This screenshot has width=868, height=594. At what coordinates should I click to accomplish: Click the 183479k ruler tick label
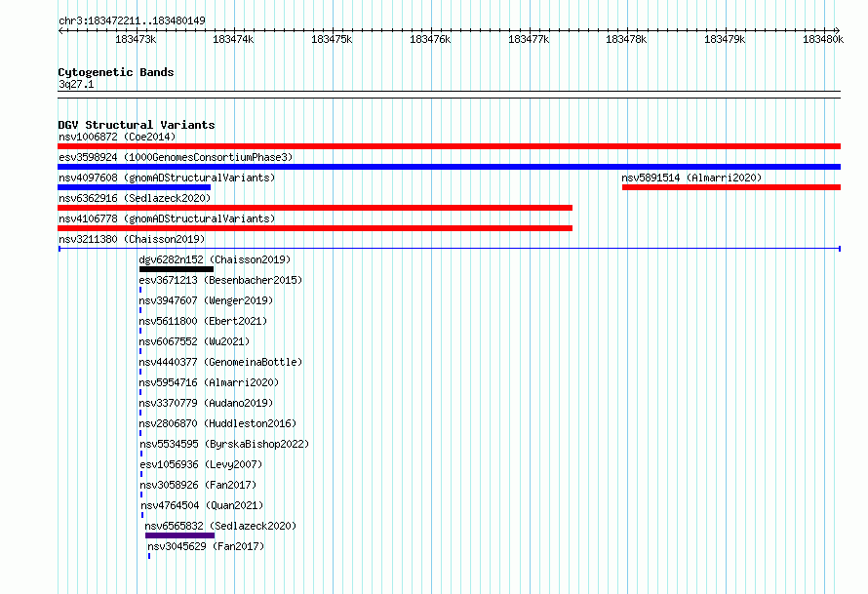[x=725, y=39]
